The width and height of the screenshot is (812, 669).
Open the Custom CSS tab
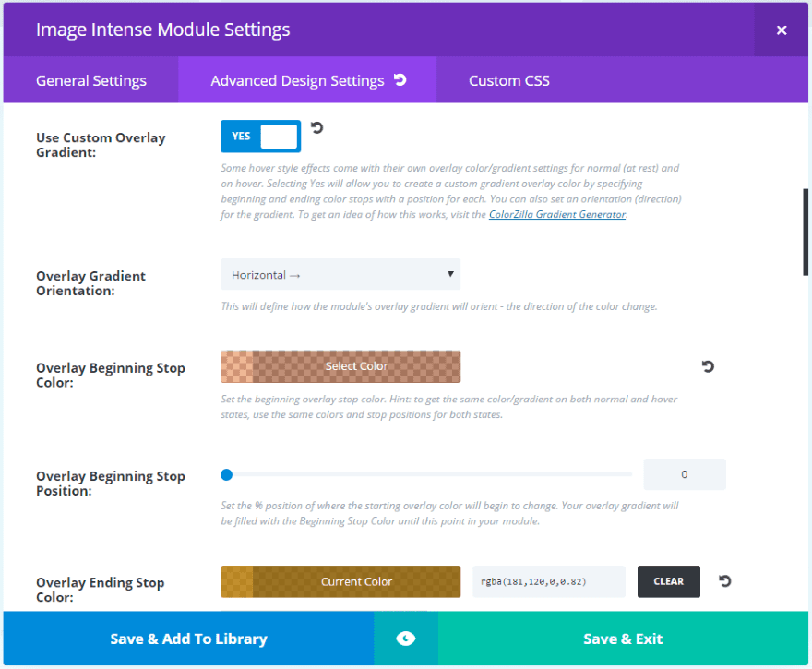508,81
